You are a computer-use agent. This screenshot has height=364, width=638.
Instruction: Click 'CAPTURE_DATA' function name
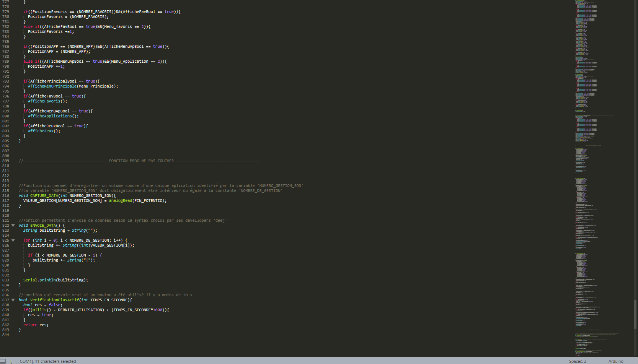44,196
